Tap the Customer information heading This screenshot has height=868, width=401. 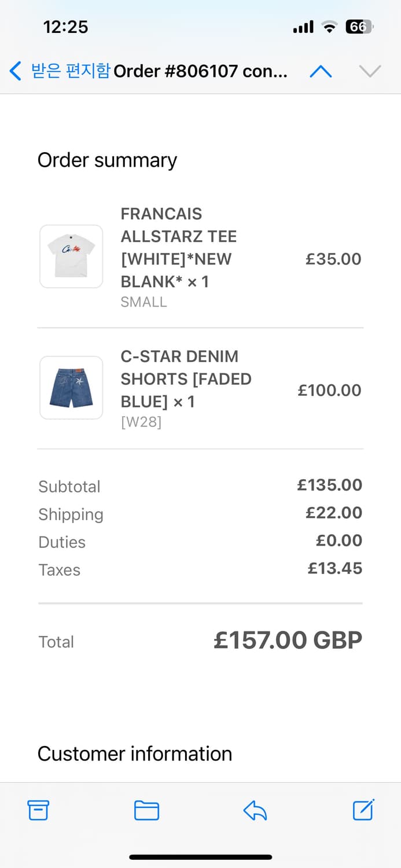point(134,753)
